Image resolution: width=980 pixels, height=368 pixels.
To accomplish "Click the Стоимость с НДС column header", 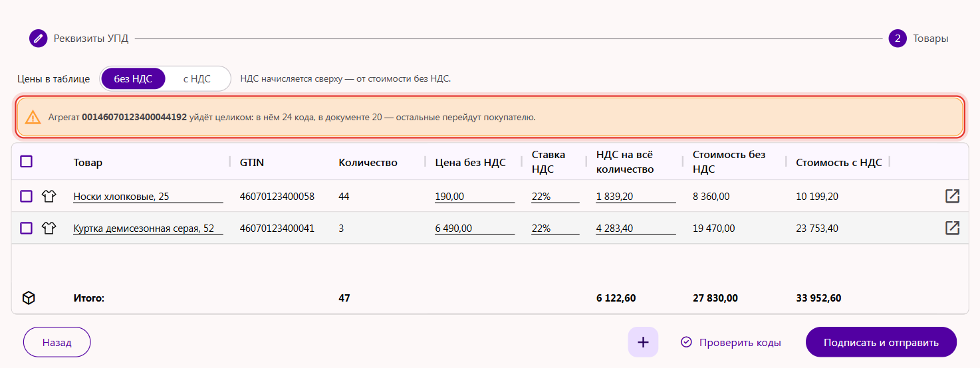I will click(839, 162).
